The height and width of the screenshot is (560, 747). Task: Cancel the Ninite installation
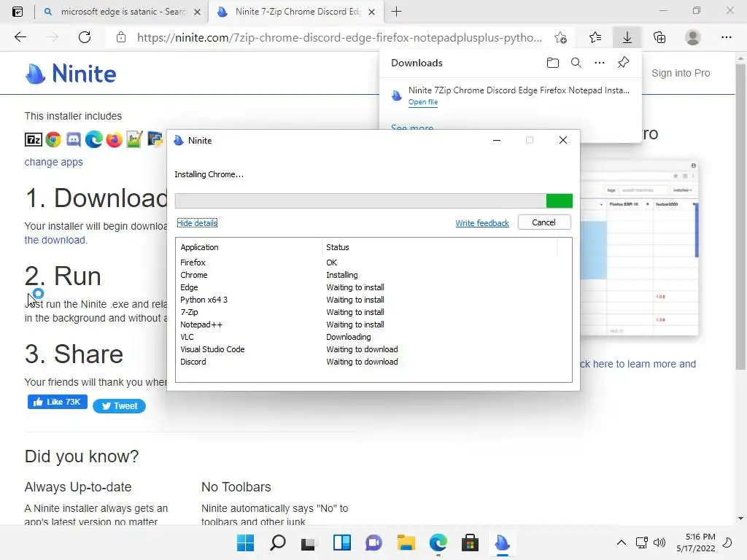coord(544,222)
